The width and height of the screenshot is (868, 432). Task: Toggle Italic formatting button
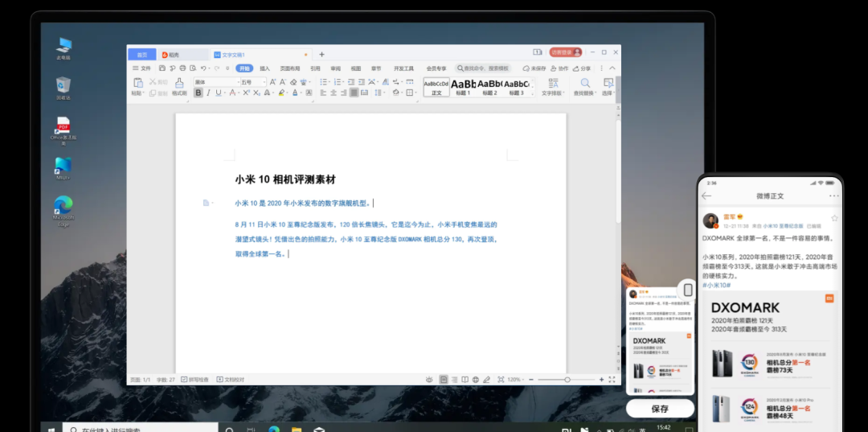click(208, 93)
